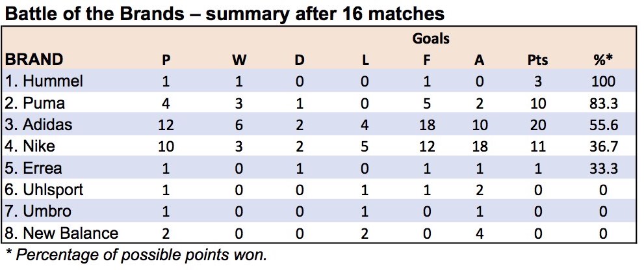The width and height of the screenshot is (644, 270).
Task: Select the Adidas brand cell
Action: pos(38,124)
